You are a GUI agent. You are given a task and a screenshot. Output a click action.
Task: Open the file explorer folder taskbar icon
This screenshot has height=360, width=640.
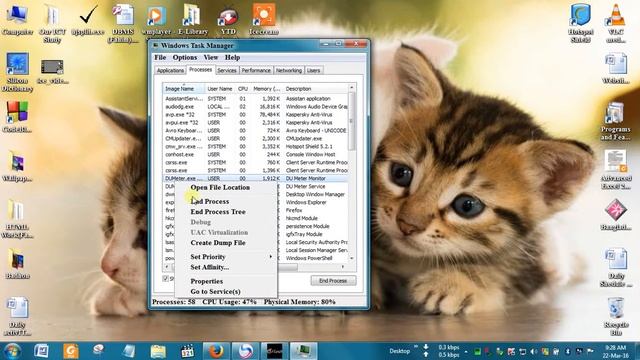[158, 351]
